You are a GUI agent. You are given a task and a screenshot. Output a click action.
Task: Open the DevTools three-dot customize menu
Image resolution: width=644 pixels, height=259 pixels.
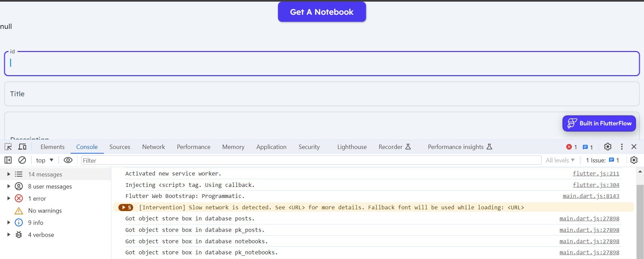point(622,147)
